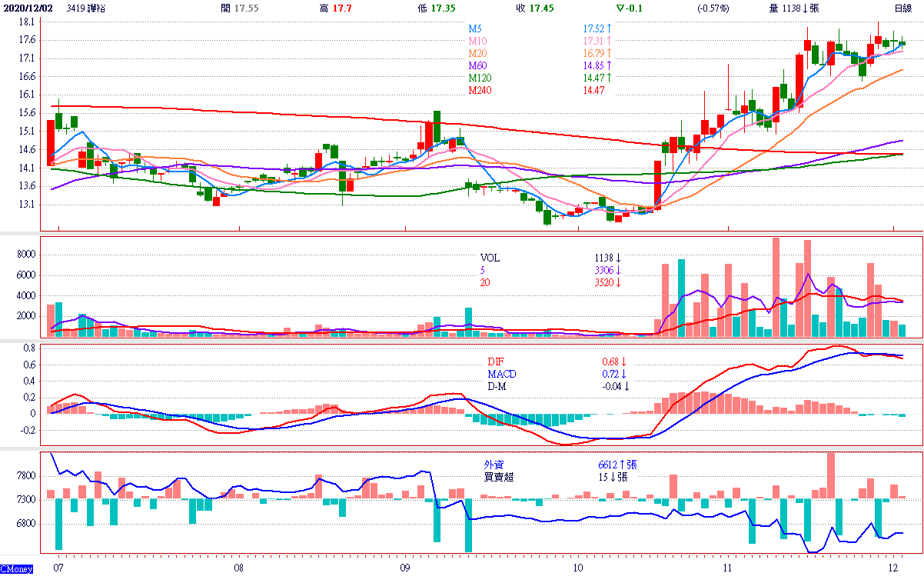Jump to the 11 month marker on timeline
Screen dimensions: 924x583
coord(727,568)
